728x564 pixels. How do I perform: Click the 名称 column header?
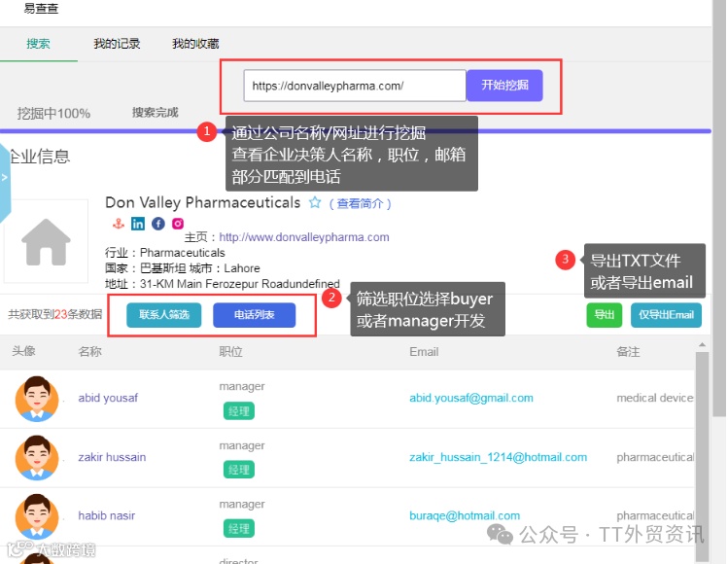[x=89, y=352]
